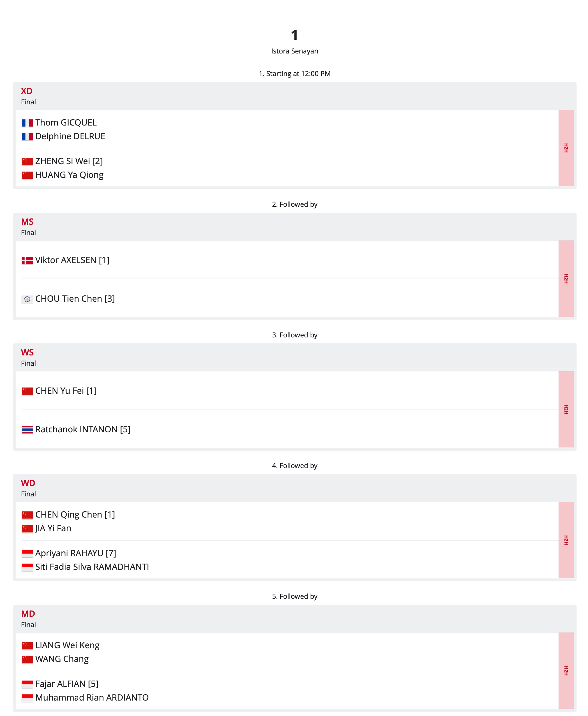Open H2H for Axelsen versus Chou match
The image size is (588, 716).
pos(566,279)
